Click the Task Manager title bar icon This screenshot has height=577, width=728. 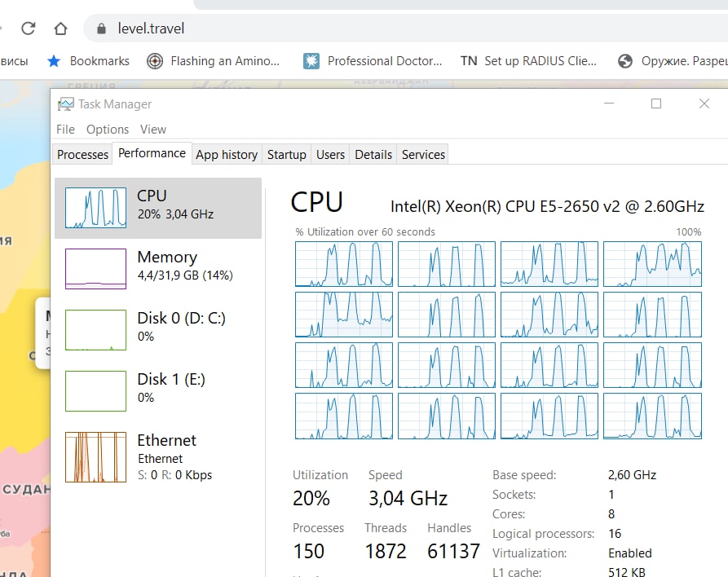pyautogui.click(x=65, y=104)
